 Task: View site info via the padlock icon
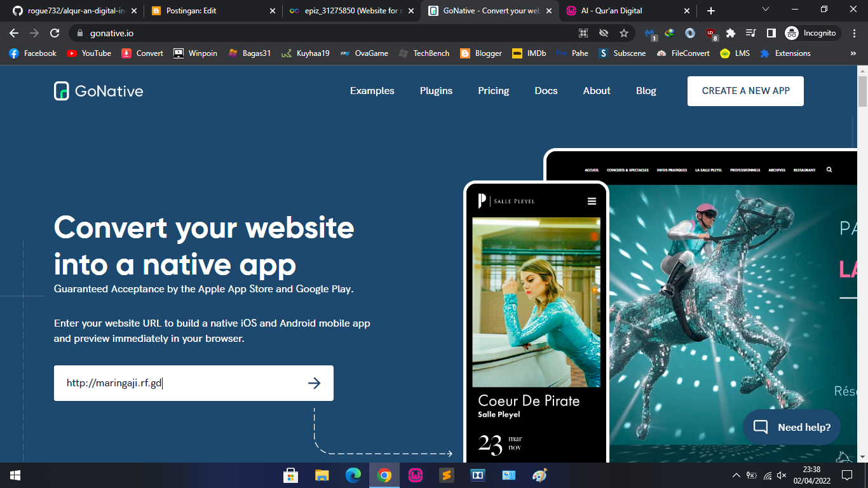click(x=79, y=33)
